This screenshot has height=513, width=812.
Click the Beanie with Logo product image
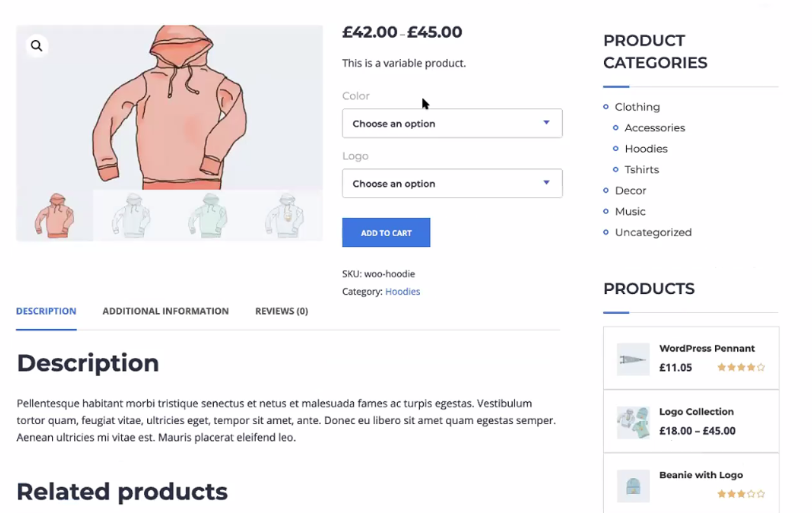[633, 486]
